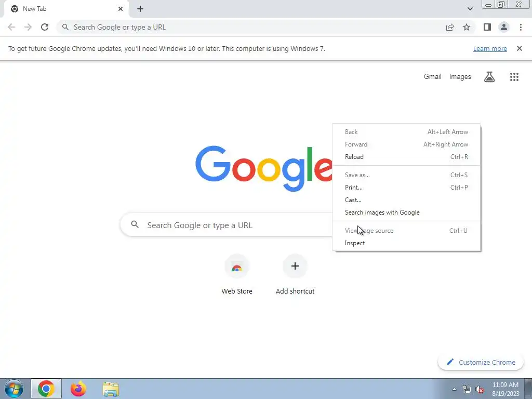This screenshot has width=532, height=399.
Task: Close the New Tab tab
Action: click(x=121, y=9)
